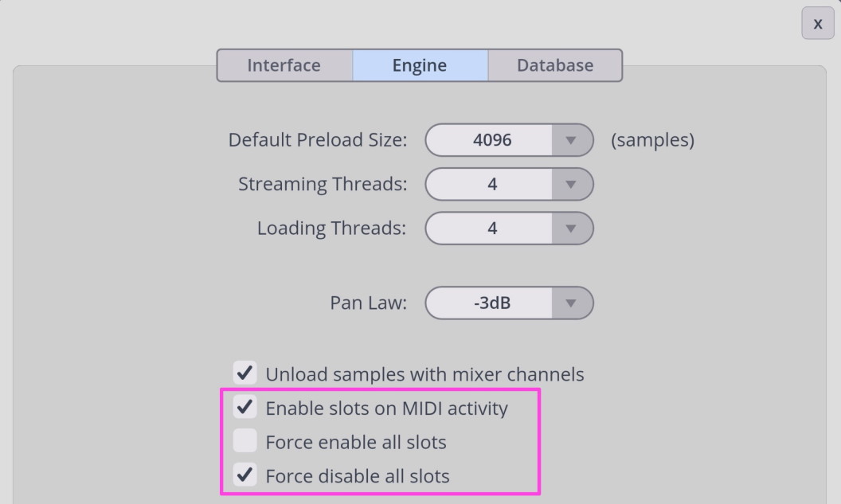Click the Enable slots on MIDI activity label

pyautogui.click(x=387, y=408)
